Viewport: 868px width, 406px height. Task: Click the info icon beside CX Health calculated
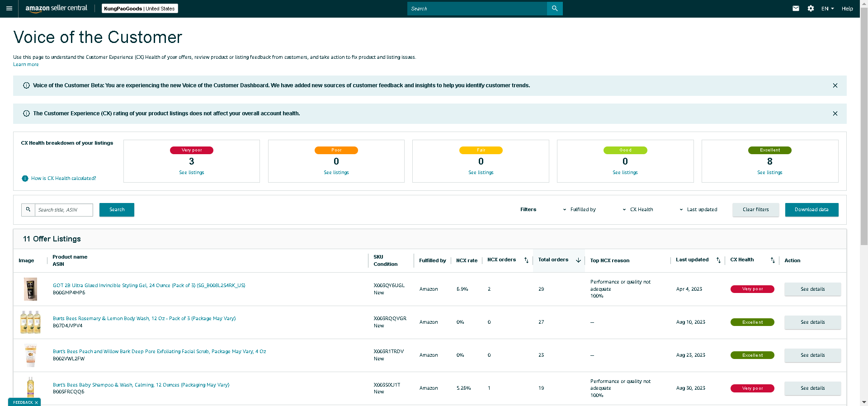25,179
